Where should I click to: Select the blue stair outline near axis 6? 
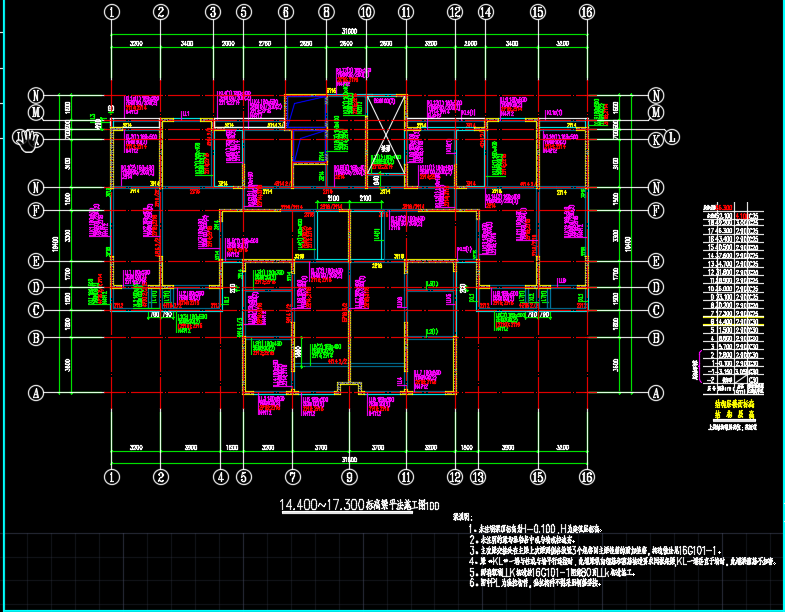pos(306,128)
